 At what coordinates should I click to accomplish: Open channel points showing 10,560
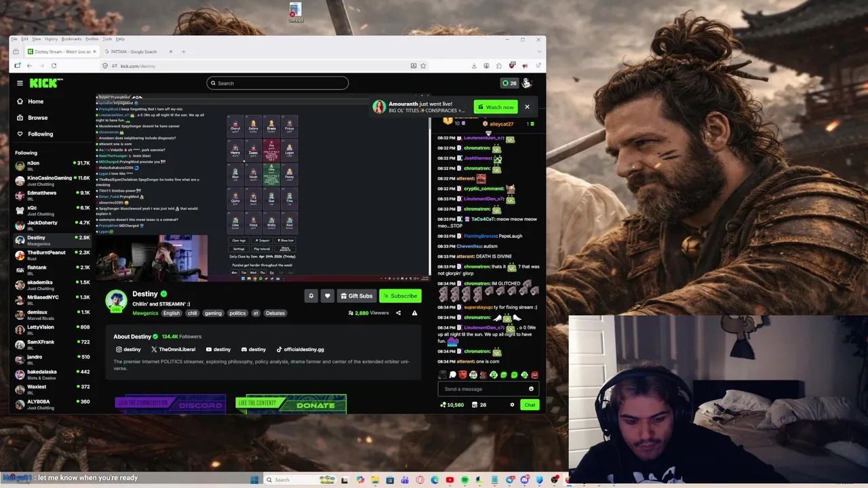click(452, 405)
